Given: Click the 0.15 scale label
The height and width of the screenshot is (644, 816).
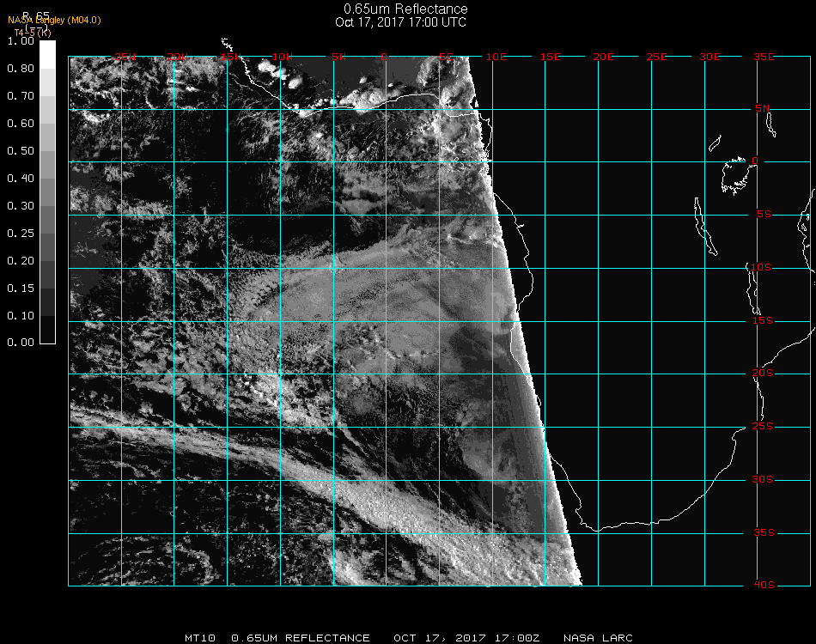Looking at the screenshot, I should coord(21,289).
